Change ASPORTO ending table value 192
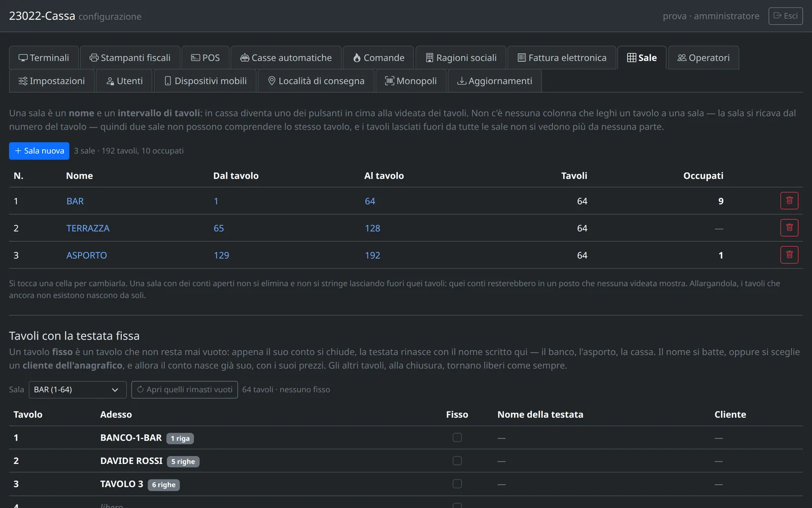Viewport: 812px width, 508px height. 373,256
